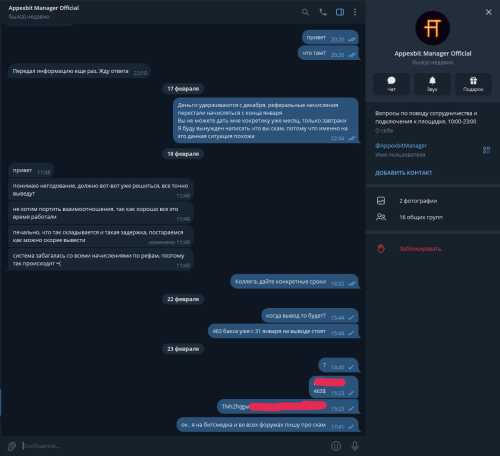Click the chat header name Appexbit Manager Official
Image resolution: width=500 pixels, height=456 pixels.
coord(44,8)
